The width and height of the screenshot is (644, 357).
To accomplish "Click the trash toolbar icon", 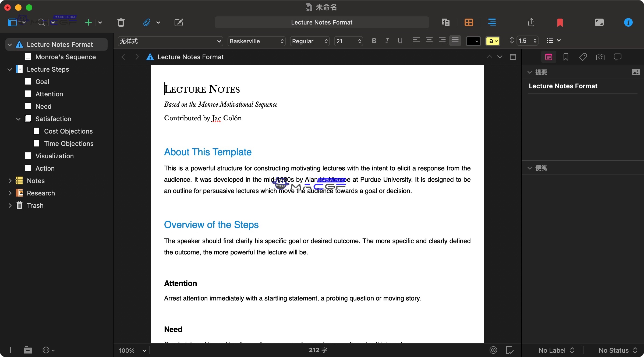I will point(121,22).
